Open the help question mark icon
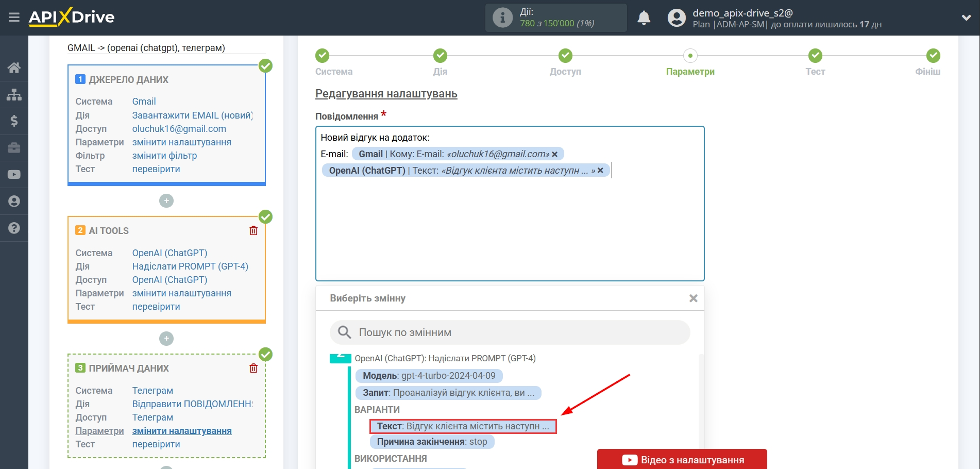The image size is (980, 469). pos(14,228)
